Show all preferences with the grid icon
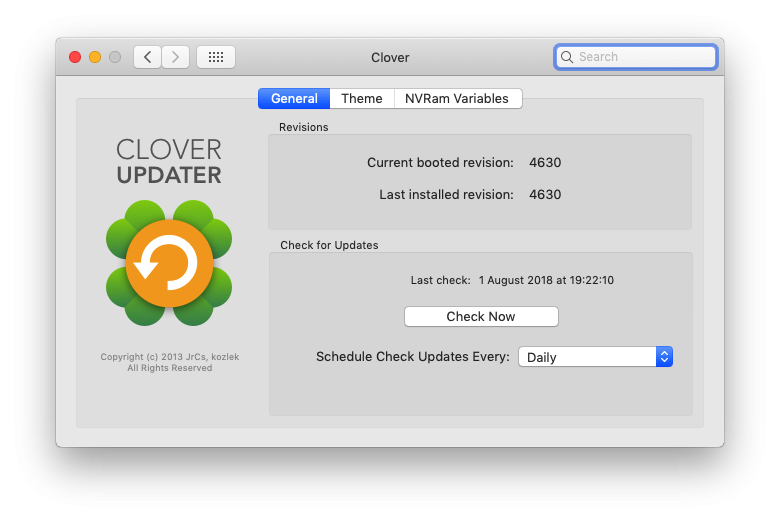Viewport: 780px width, 521px height. coord(216,57)
